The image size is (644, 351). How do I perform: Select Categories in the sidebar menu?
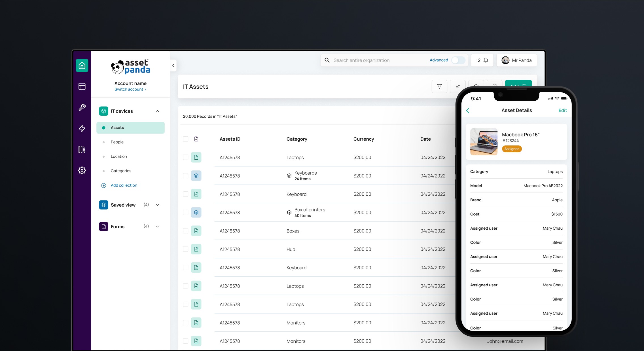pos(121,171)
